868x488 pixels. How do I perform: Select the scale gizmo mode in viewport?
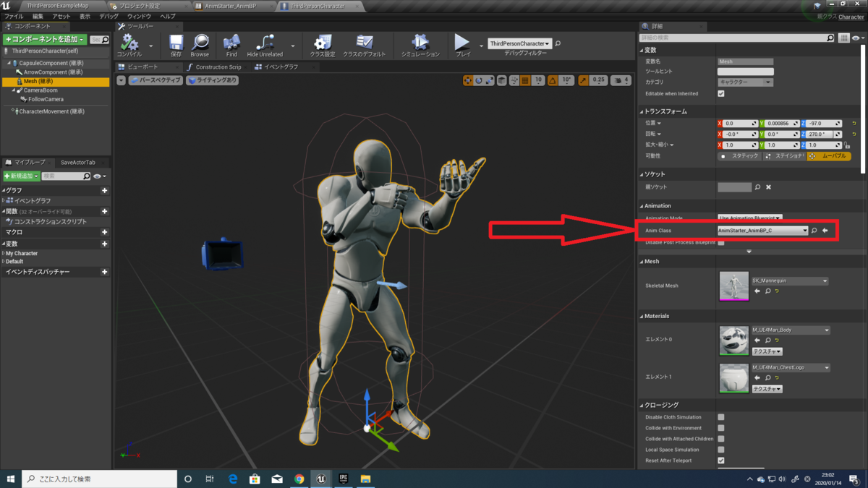(489, 80)
